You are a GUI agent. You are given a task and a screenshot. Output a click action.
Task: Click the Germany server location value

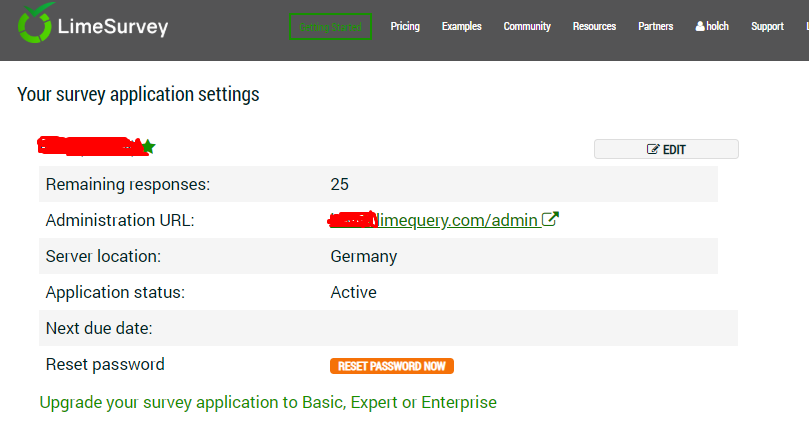(x=363, y=256)
